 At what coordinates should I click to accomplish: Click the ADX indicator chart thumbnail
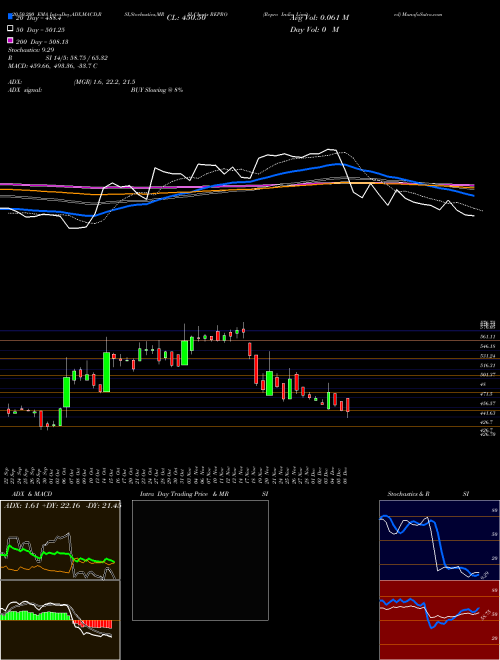(60, 540)
